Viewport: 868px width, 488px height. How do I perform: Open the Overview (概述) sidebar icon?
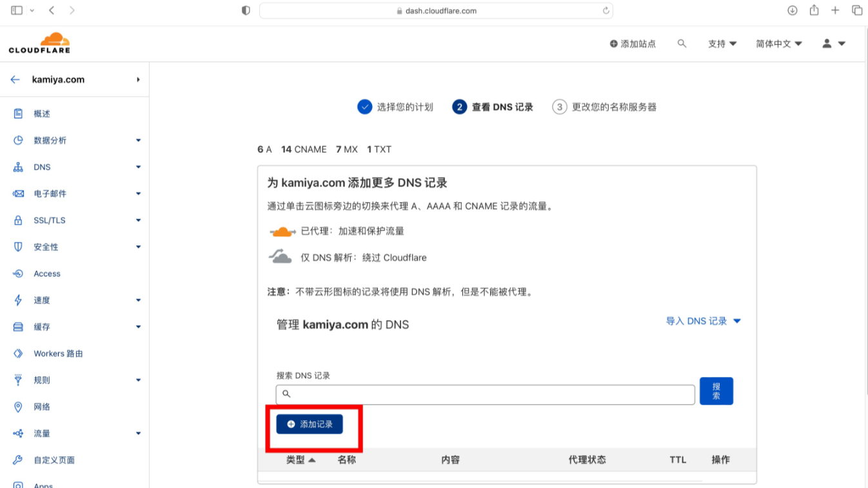(x=18, y=114)
